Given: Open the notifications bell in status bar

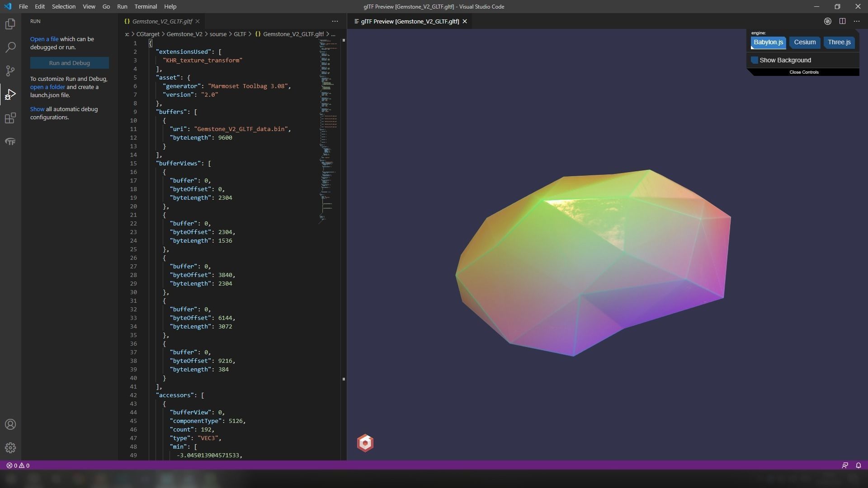Looking at the screenshot, I should (x=858, y=465).
